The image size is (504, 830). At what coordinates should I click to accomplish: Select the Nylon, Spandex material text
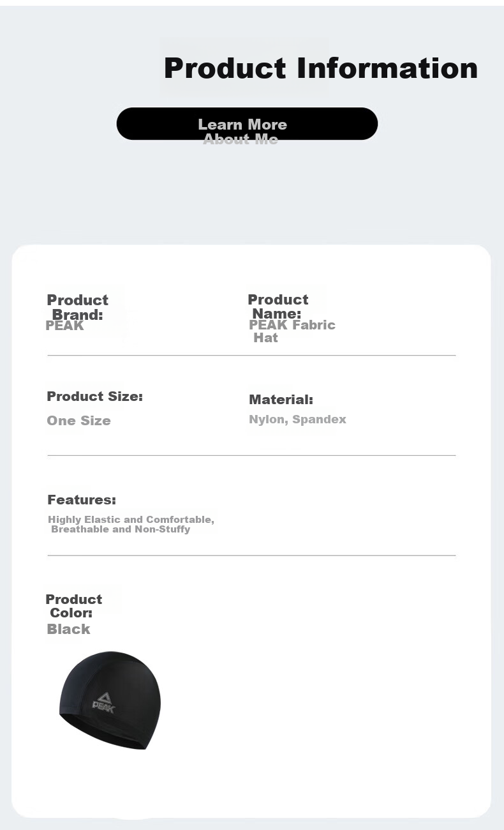[x=297, y=419]
